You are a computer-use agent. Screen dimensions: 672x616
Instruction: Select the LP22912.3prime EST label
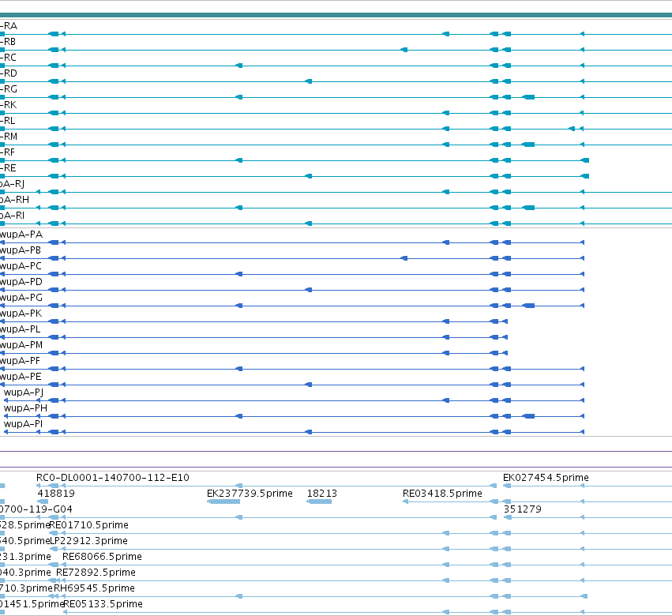(88, 542)
